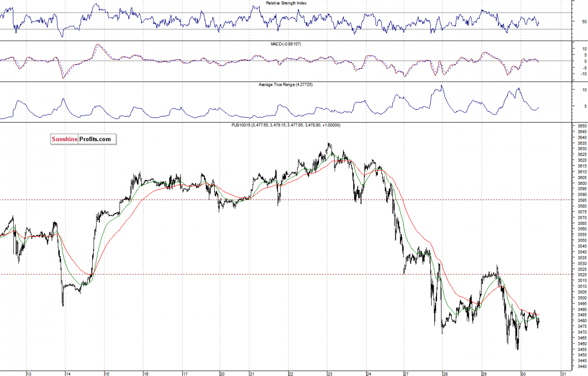
Task: Click the SunshineProfits.com logo
Action: [82, 139]
